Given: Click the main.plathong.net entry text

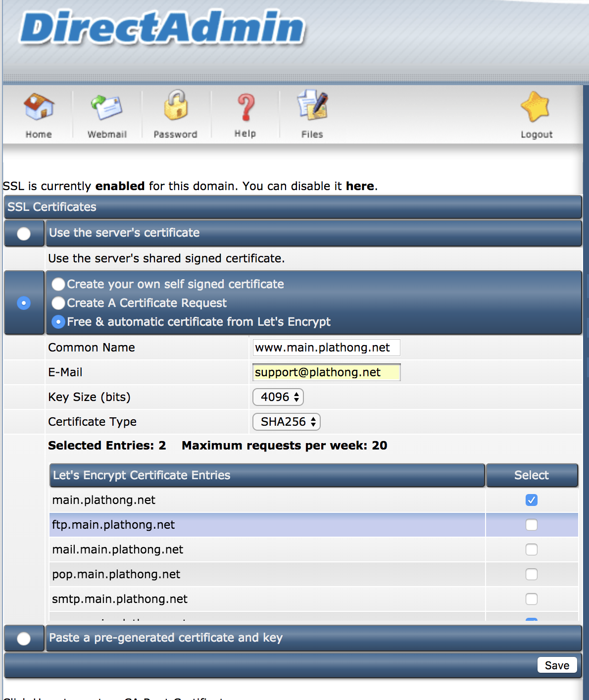Looking at the screenshot, I should coord(104,500).
